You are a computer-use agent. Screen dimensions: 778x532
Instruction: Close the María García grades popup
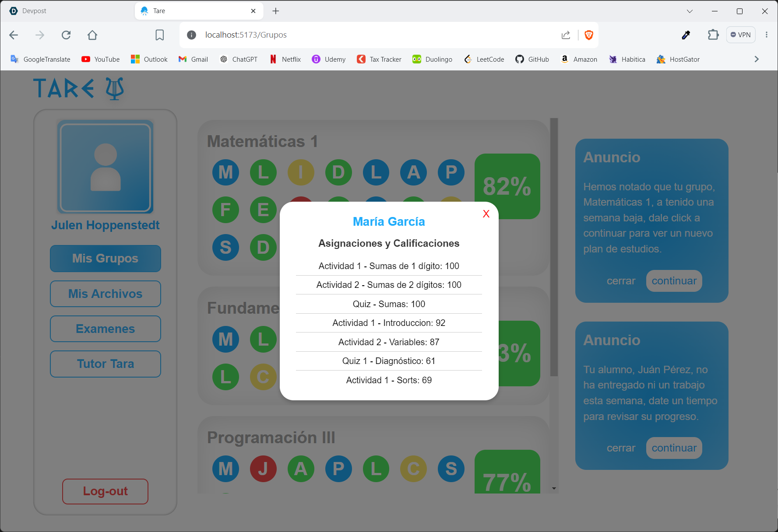486,214
